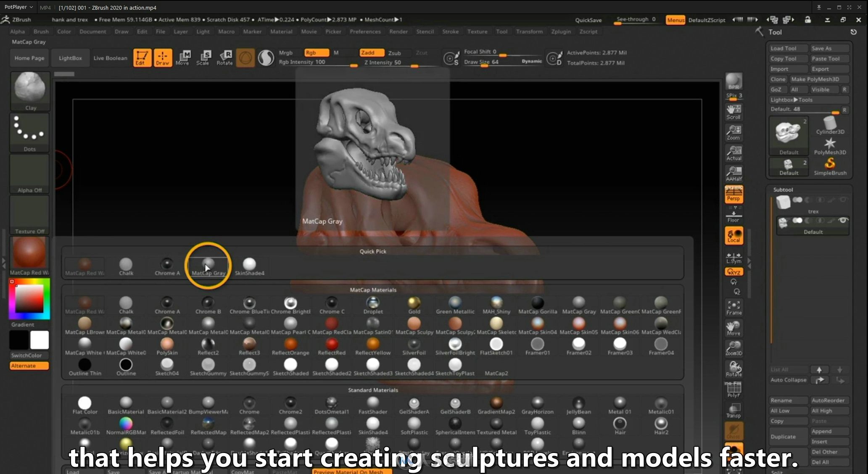Click Make PolyMesh3D button

819,79
